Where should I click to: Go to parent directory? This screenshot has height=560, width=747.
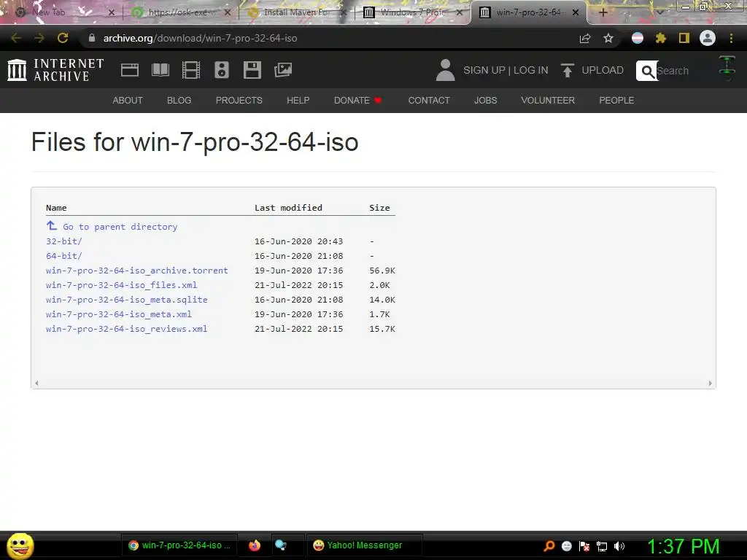click(120, 227)
